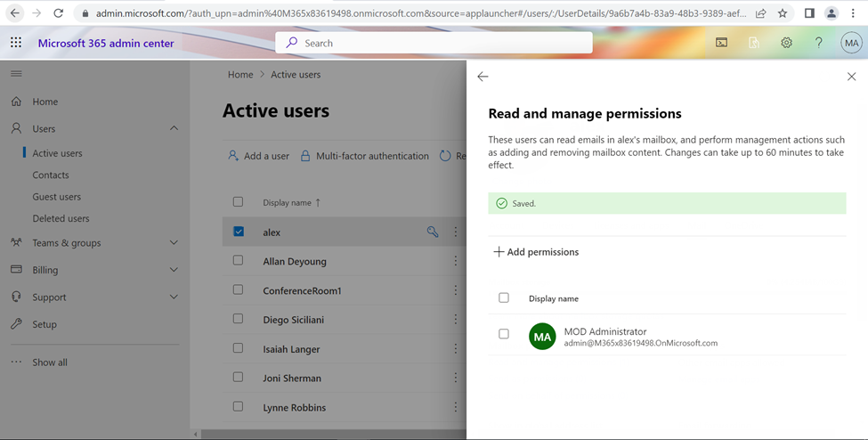Reload the page with refresh icon

pyautogui.click(x=58, y=12)
